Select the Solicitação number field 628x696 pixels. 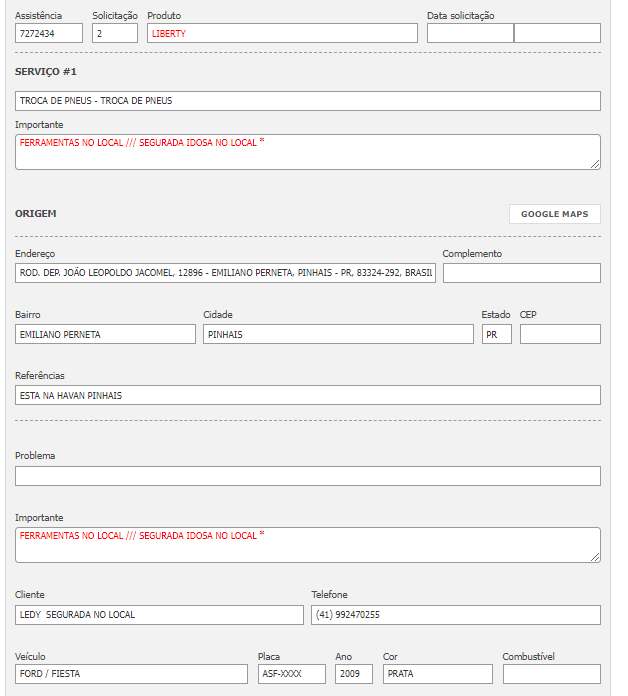click(114, 33)
